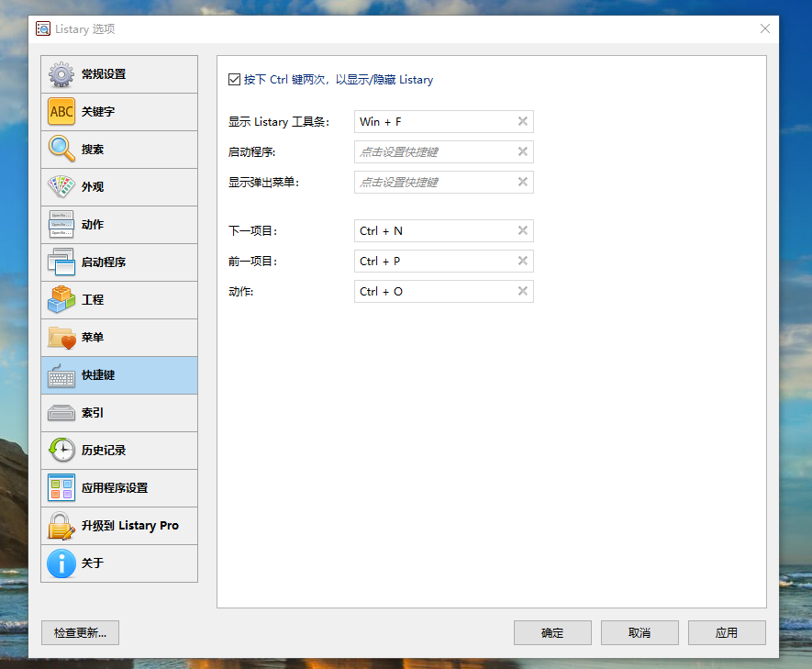Click the 前一项目 hotkey field
Screen dimensions: 812x669
tap(444, 261)
